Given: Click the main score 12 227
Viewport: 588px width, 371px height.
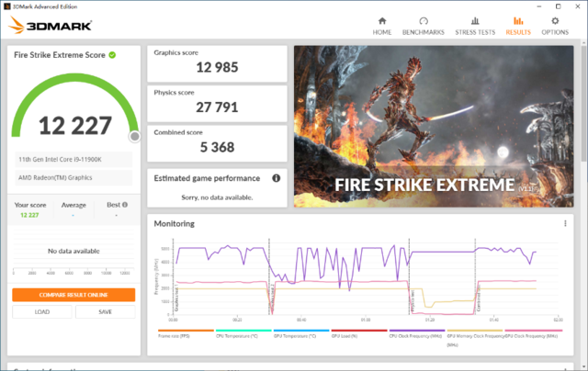Looking at the screenshot, I should [x=75, y=126].
